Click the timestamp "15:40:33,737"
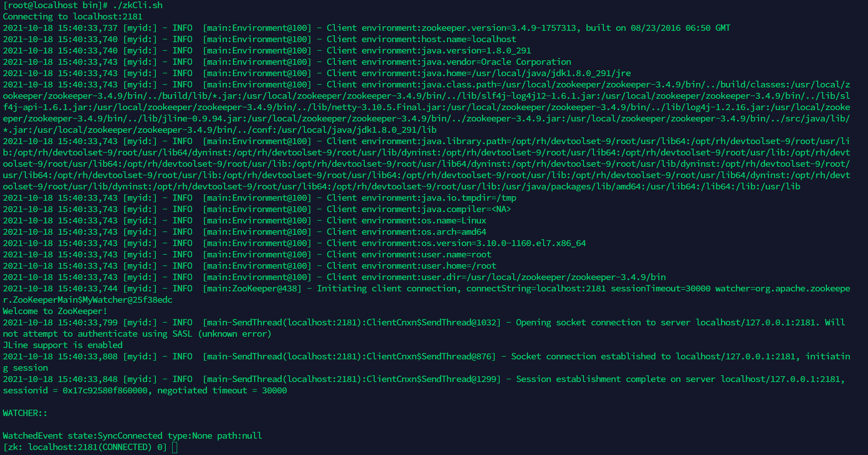The width and height of the screenshot is (868, 455). click(x=87, y=28)
